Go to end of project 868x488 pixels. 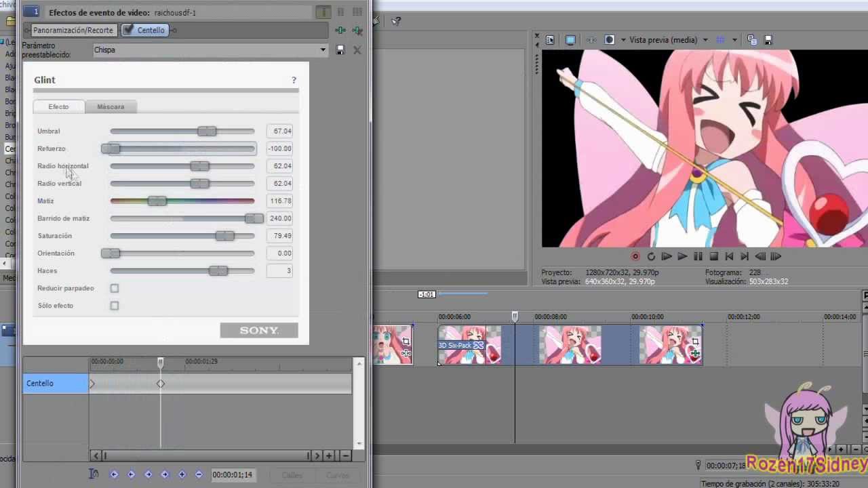(745, 256)
